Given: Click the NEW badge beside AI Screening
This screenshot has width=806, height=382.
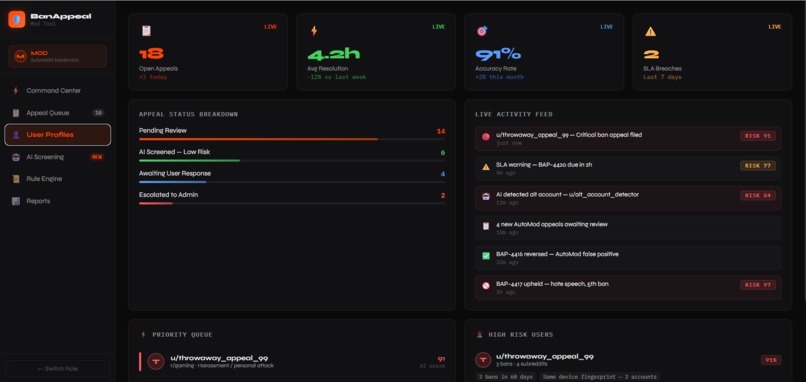Looking at the screenshot, I should tap(97, 157).
